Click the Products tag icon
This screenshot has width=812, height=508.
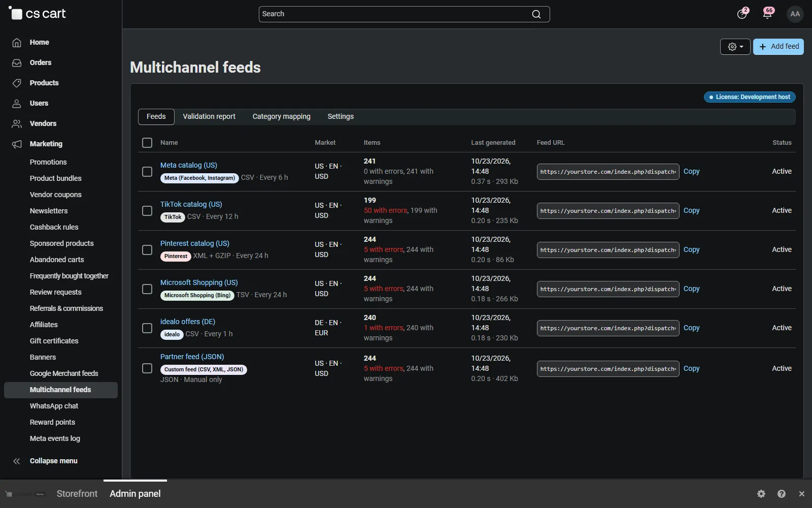coord(17,83)
